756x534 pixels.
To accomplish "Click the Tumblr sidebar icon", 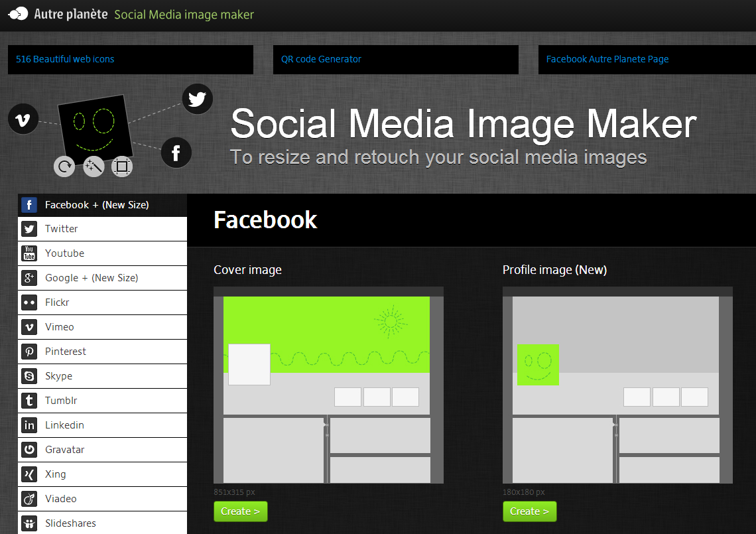I will click(x=29, y=401).
